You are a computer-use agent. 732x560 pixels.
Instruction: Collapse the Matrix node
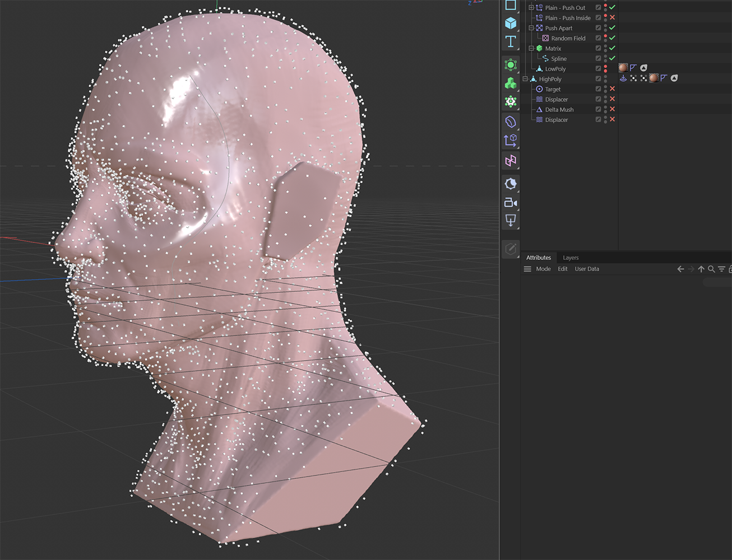(531, 49)
